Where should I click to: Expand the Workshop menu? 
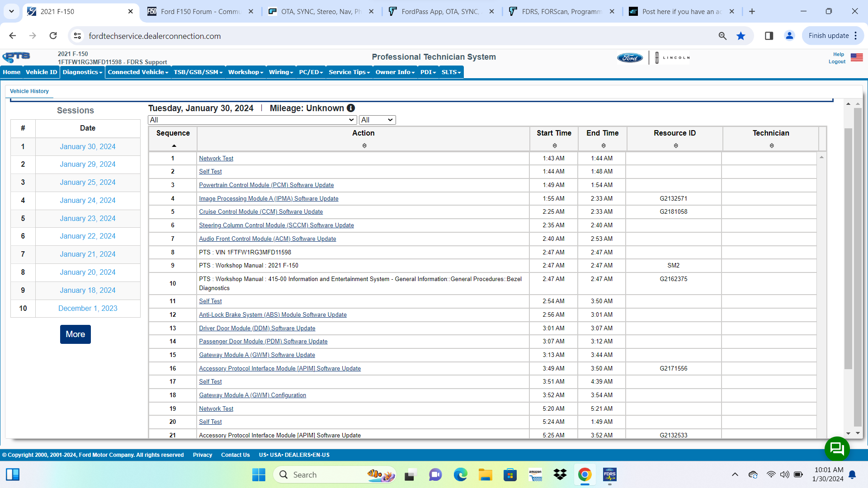pos(245,72)
